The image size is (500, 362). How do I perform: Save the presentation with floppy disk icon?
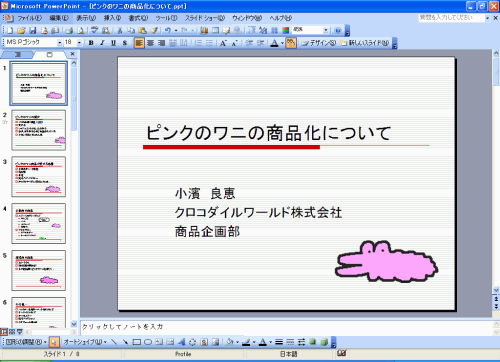point(33,31)
